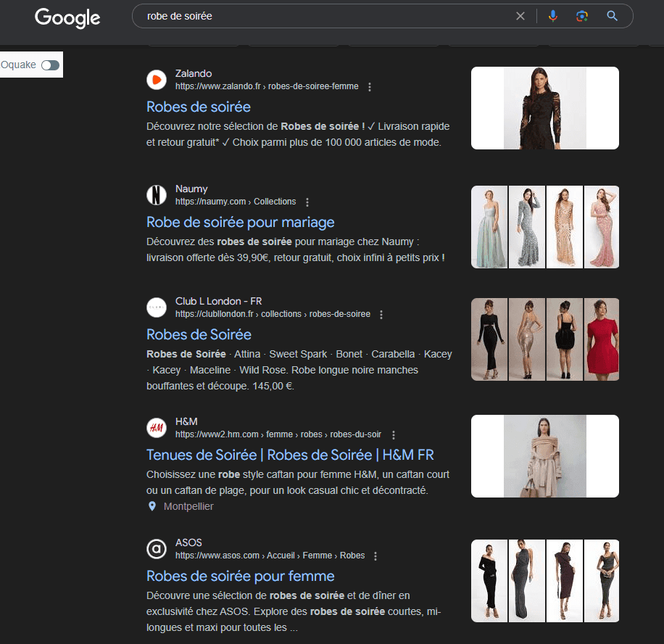Start voice search with the microphone icon
Screen dimensions: 664x644
tap(552, 16)
